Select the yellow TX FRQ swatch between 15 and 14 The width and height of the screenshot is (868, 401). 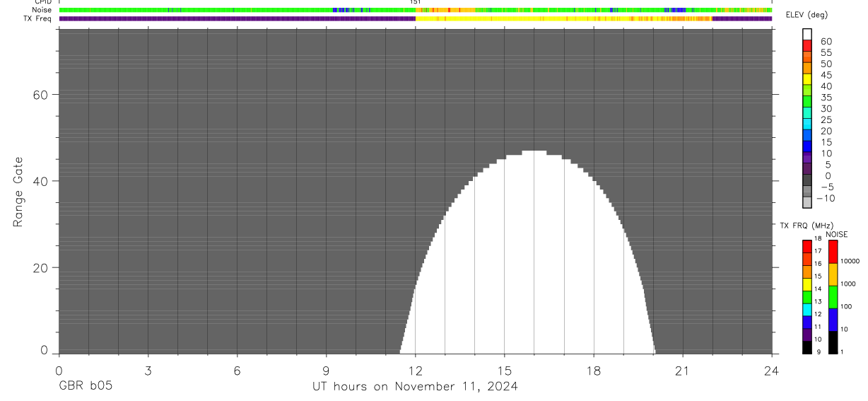click(807, 284)
